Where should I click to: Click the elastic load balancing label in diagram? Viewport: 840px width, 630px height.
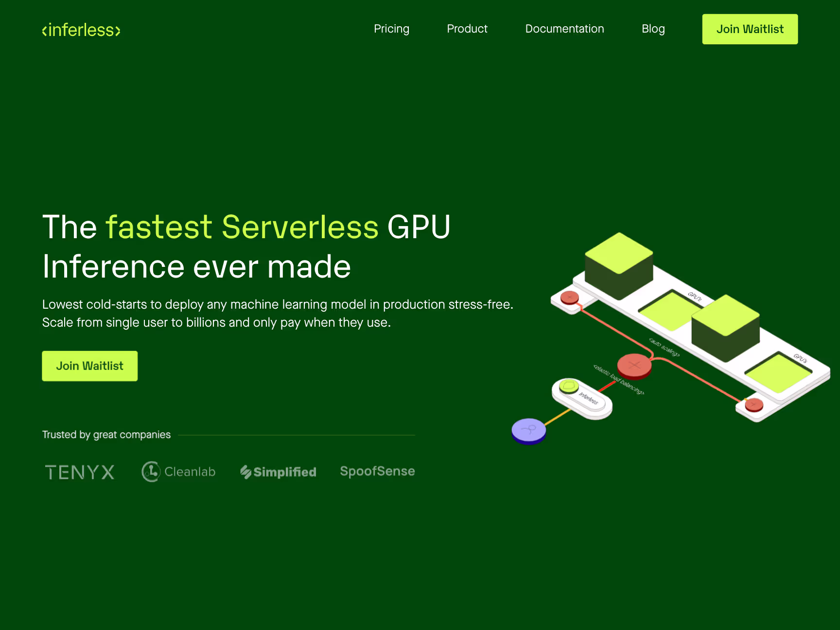click(618, 380)
